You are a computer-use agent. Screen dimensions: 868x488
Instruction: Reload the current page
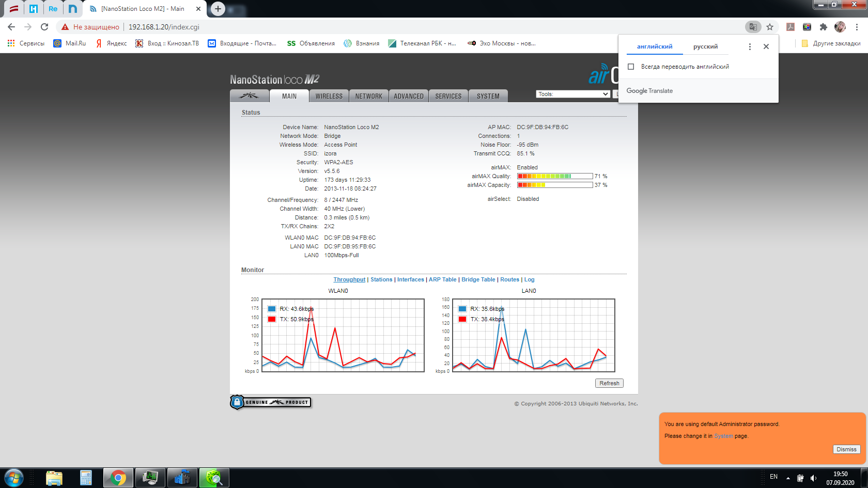coord(44,27)
